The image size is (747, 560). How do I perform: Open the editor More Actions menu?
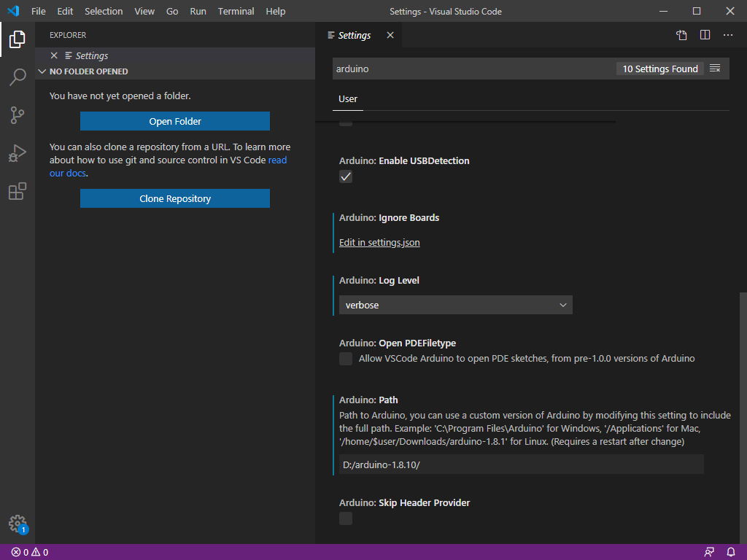pos(728,35)
